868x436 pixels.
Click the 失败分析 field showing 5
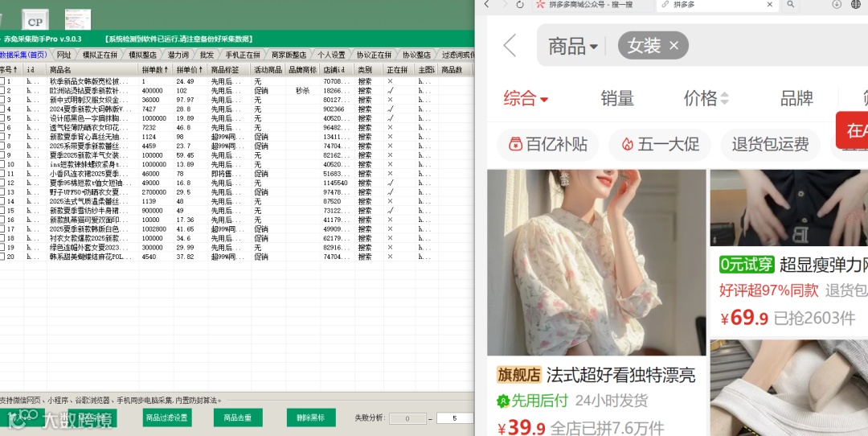455,418
